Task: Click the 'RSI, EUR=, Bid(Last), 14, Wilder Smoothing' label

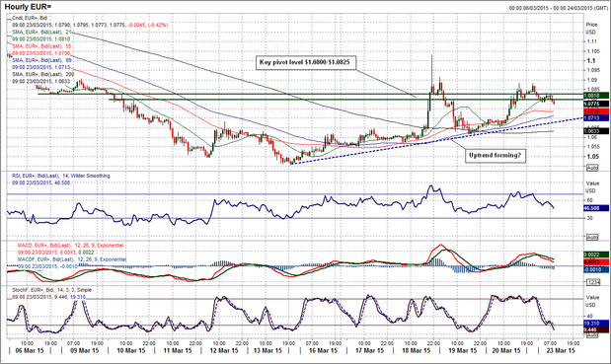Action: coord(61,176)
